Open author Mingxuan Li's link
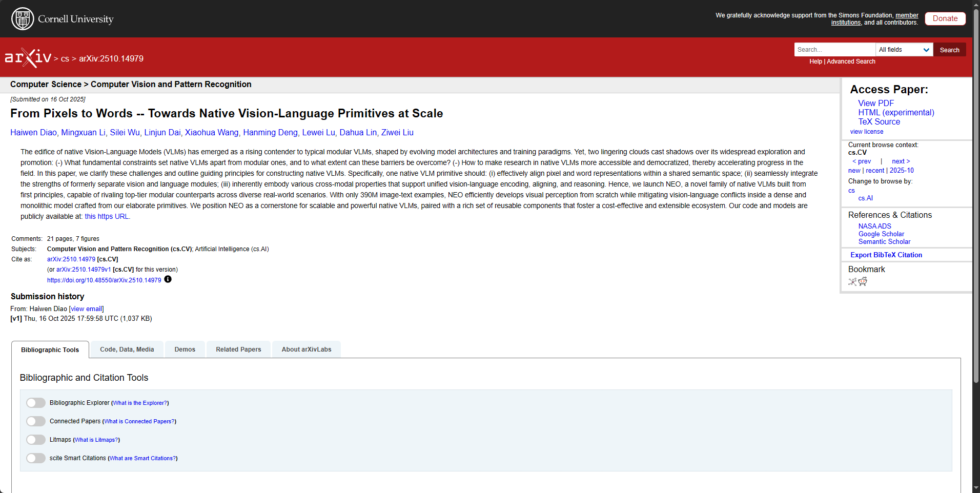Screen dimensions: 980x493 (83, 132)
